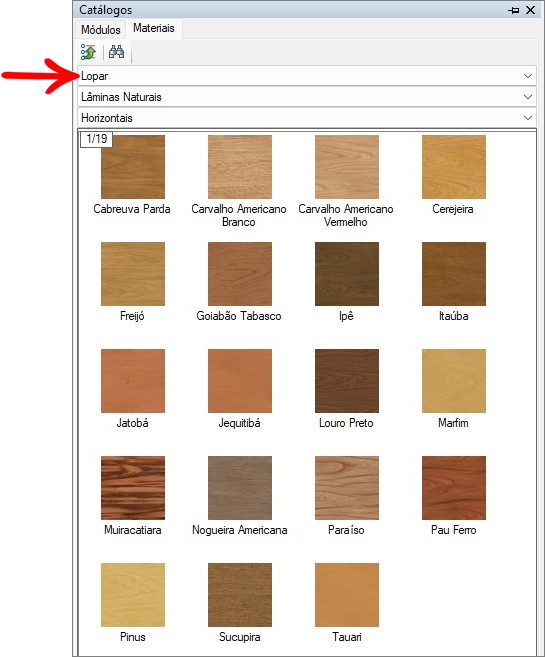The width and height of the screenshot is (545, 657).
Task: Choose the Muiracatiara striped wood thumbnail
Action: point(133,488)
